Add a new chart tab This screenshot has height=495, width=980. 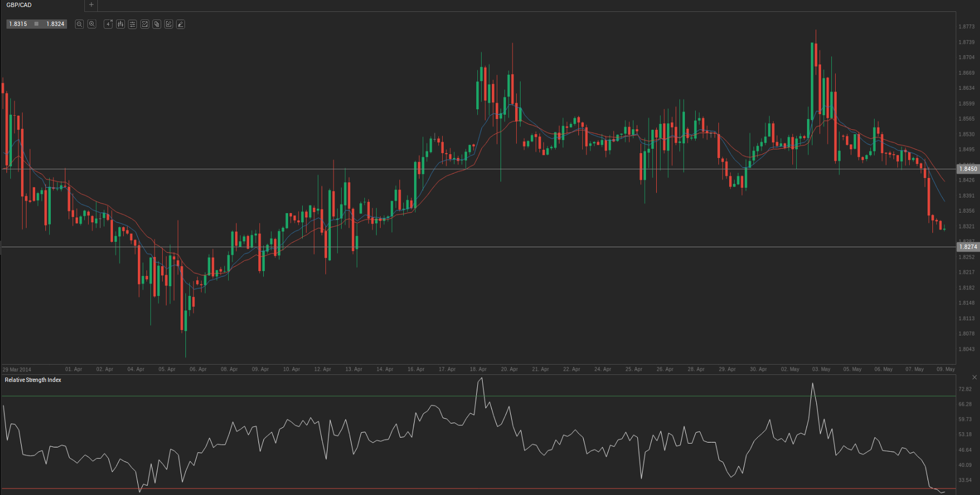pyautogui.click(x=91, y=5)
